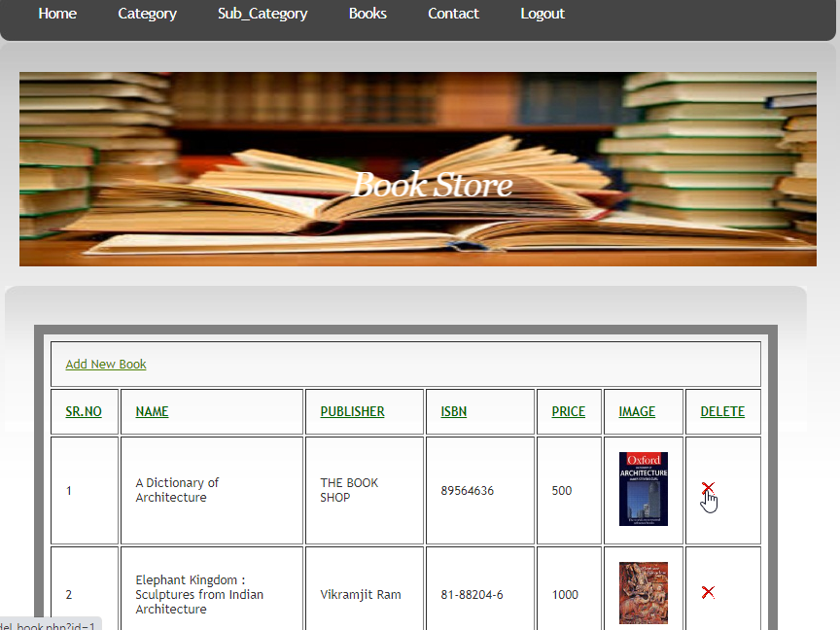Click the del_book.php status link indicator
This screenshot has width=840, height=630.
click(47, 623)
